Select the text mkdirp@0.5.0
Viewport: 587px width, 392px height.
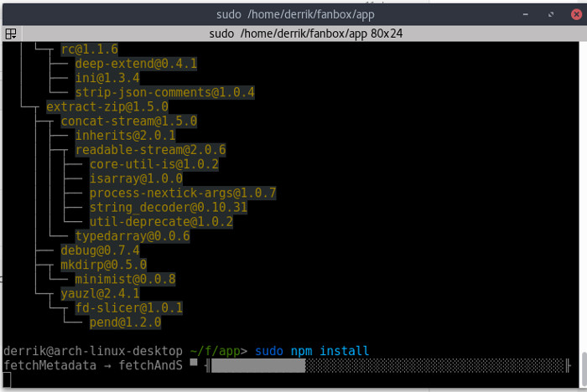pyautogui.click(x=104, y=265)
